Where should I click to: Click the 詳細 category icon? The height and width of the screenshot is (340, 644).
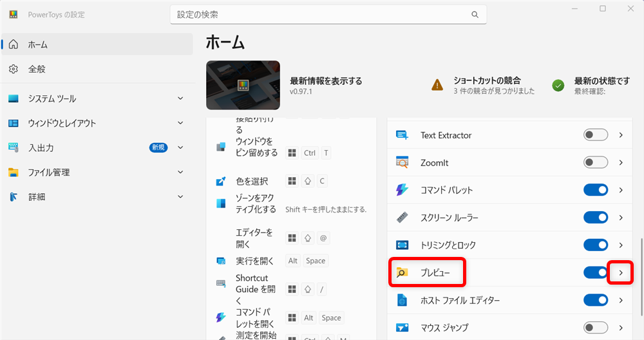[x=13, y=197]
